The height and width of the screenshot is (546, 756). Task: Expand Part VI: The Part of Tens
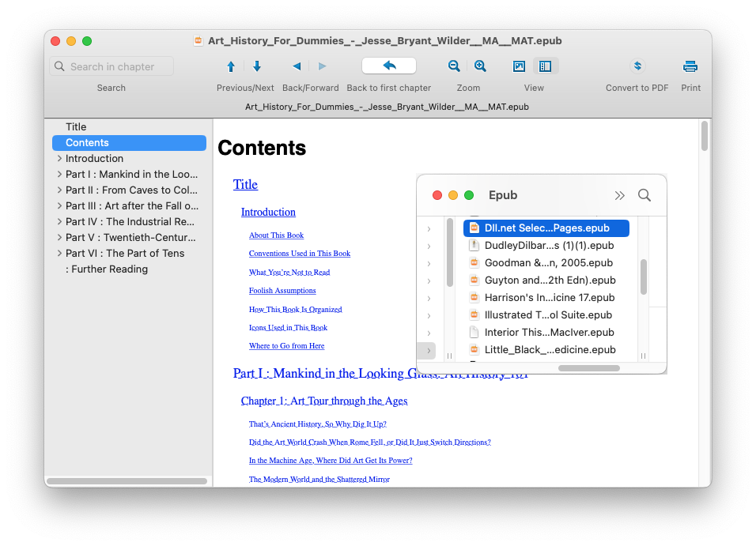59,254
